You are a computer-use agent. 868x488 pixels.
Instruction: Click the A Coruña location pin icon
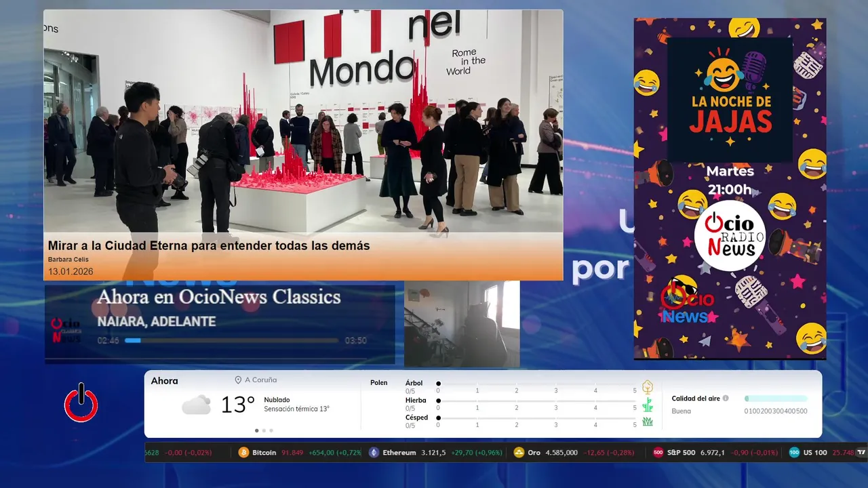click(238, 380)
